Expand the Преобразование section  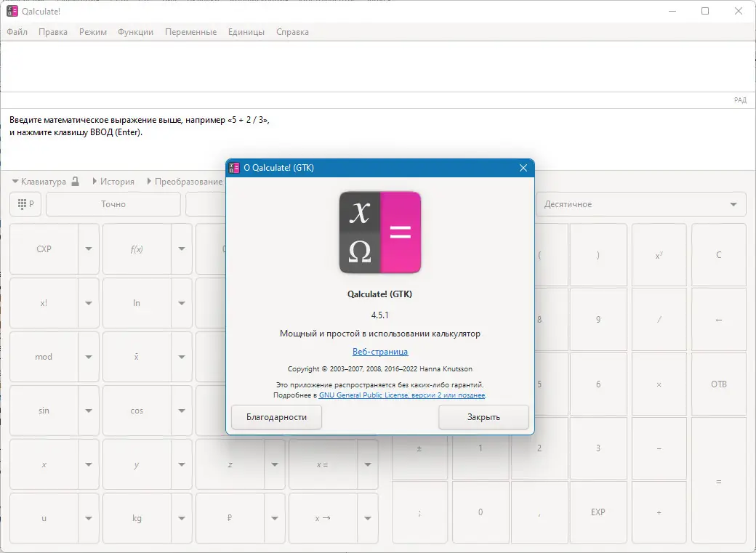point(185,182)
